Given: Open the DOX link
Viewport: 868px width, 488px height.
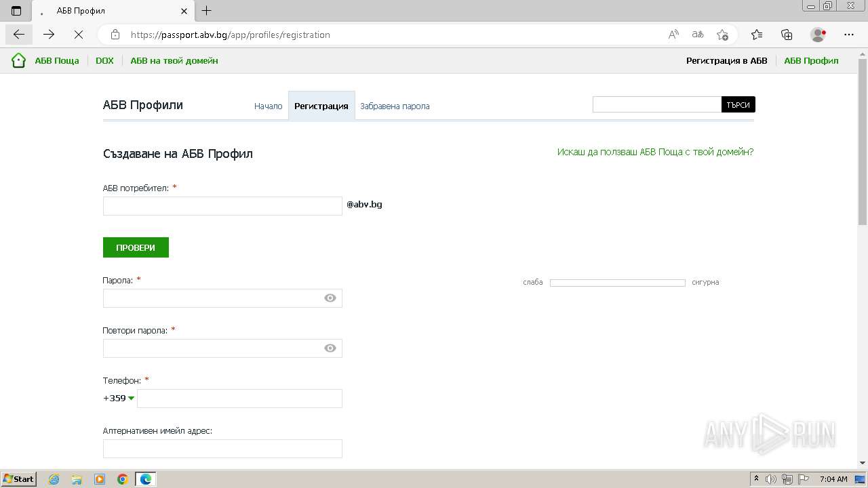Looking at the screenshot, I should (104, 60).
